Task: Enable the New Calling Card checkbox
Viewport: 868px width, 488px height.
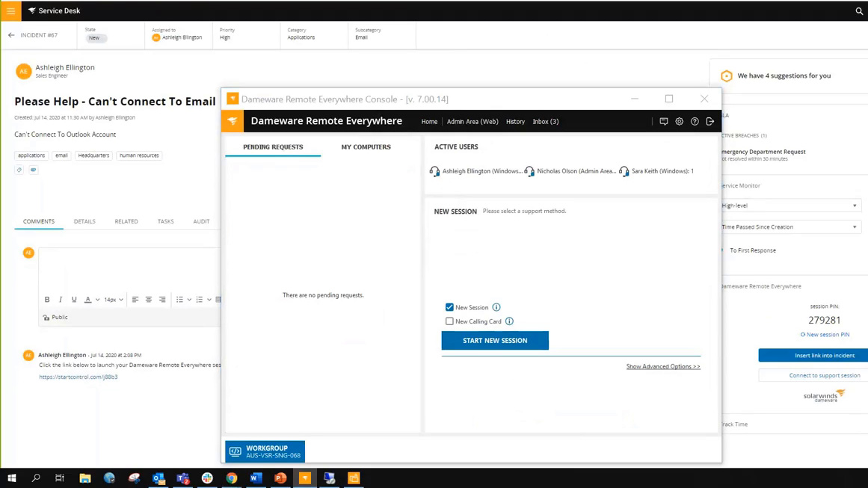Action: point(449,321)
